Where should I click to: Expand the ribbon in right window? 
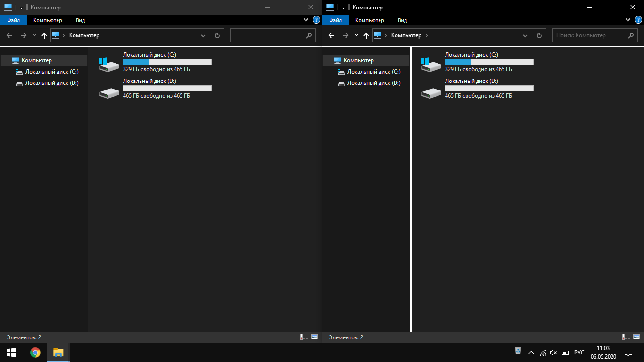[628, 20]
